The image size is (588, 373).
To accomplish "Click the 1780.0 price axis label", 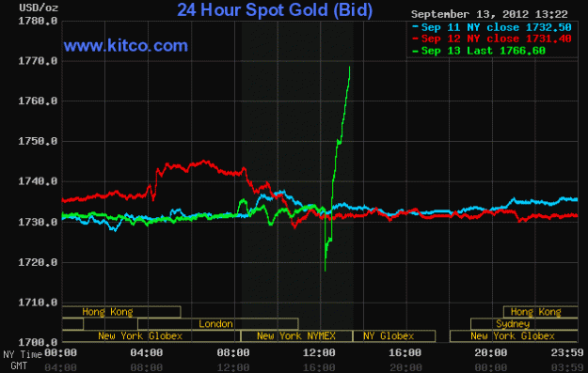I will (38, 21).
